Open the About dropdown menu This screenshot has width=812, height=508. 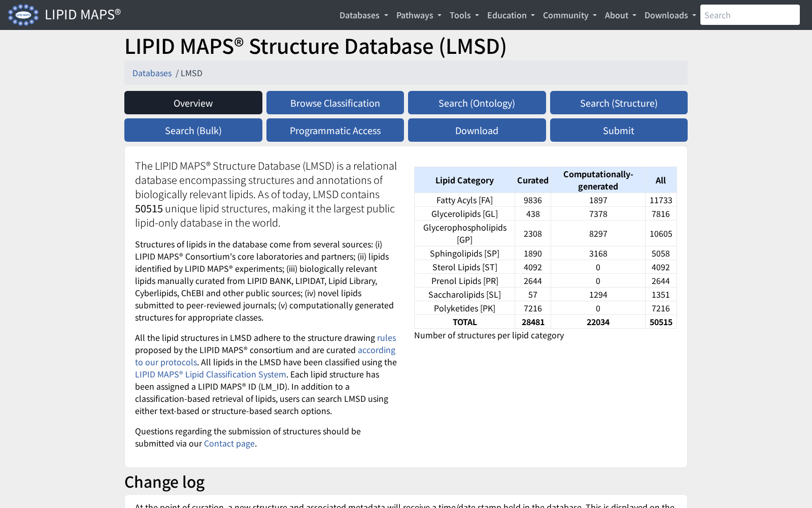(x=620, y=15)
